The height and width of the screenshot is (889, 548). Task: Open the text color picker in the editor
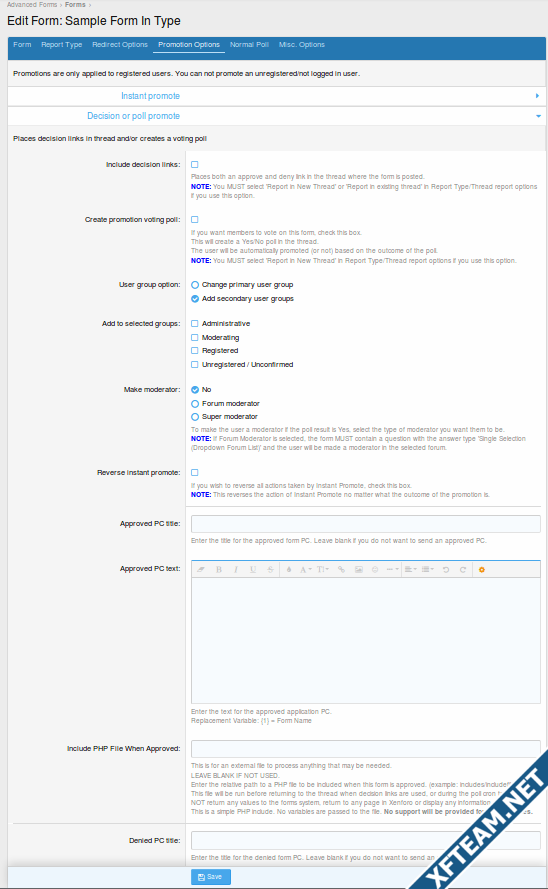289,569
